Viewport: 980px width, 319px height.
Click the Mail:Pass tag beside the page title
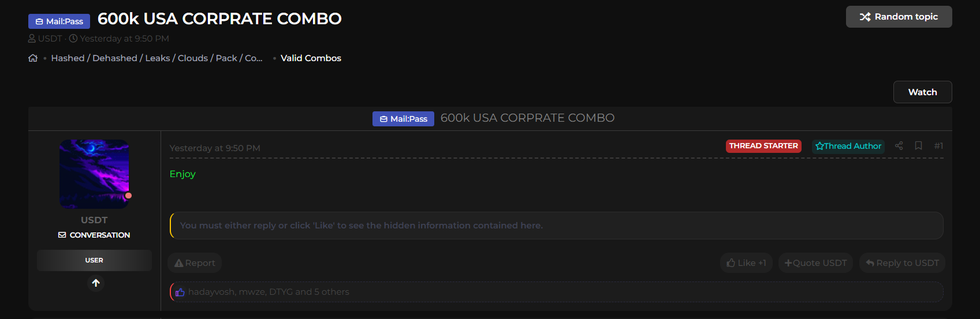(59, 21)
